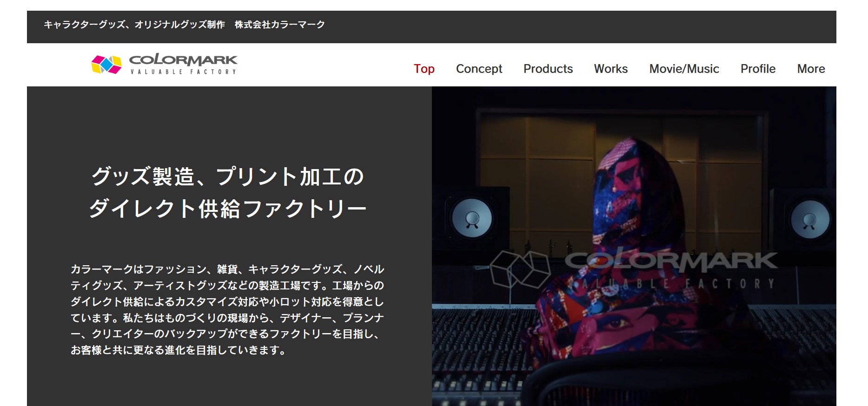Open the Products menu
Image resolution: width=868 pixels, height=406 pixels.
click(548, 69)
